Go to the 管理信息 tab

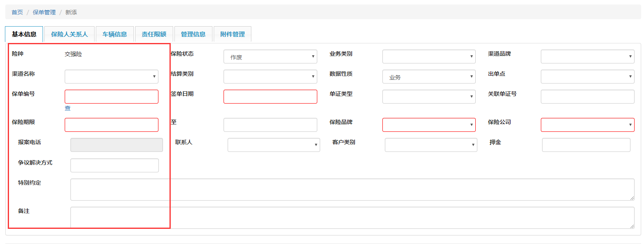pyautogui.click(x=193, y=34)
